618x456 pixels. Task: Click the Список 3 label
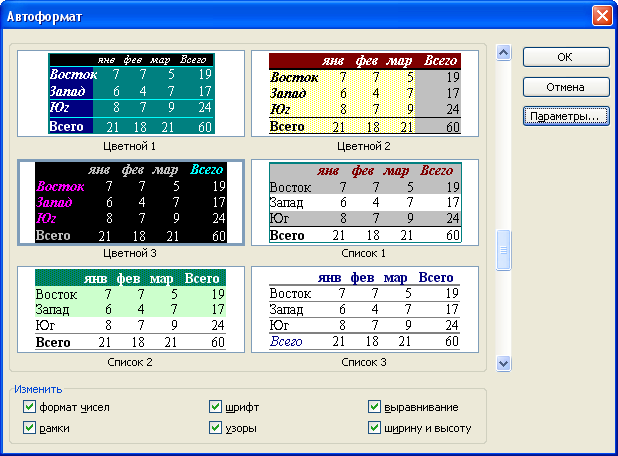coord(364,362)
